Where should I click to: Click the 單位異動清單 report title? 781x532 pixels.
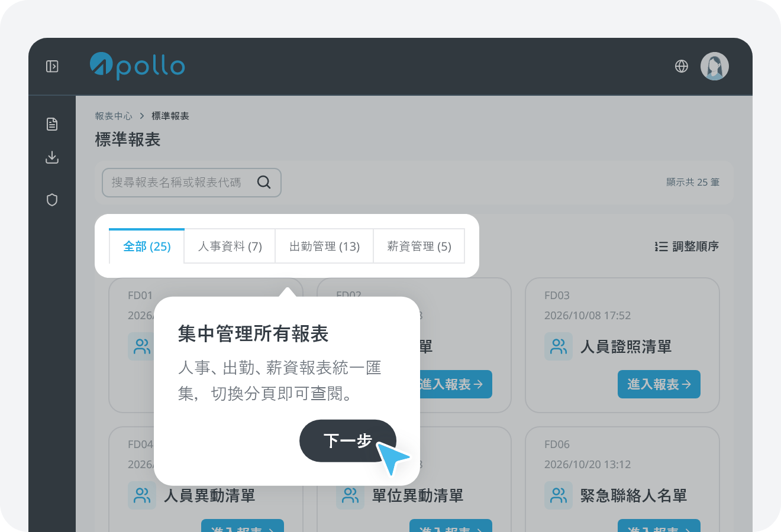click(418, 496)
